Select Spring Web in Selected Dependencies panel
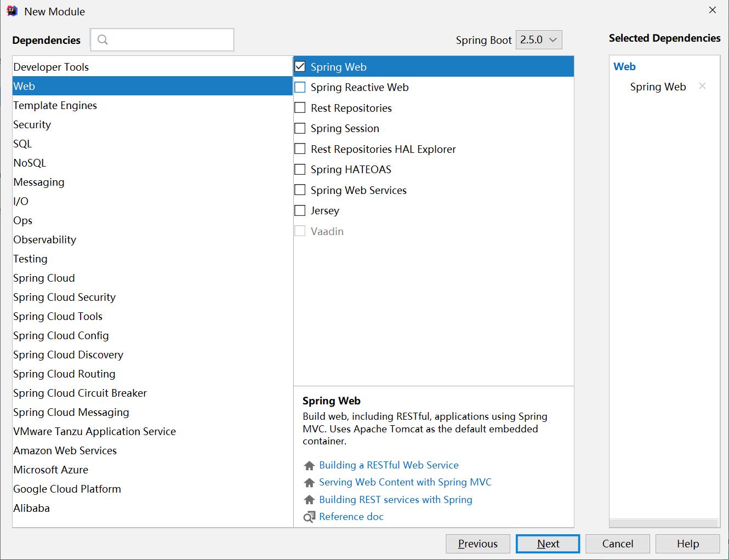Image resolution: width=729 pixels, height=560 pixels. (658, 87)
